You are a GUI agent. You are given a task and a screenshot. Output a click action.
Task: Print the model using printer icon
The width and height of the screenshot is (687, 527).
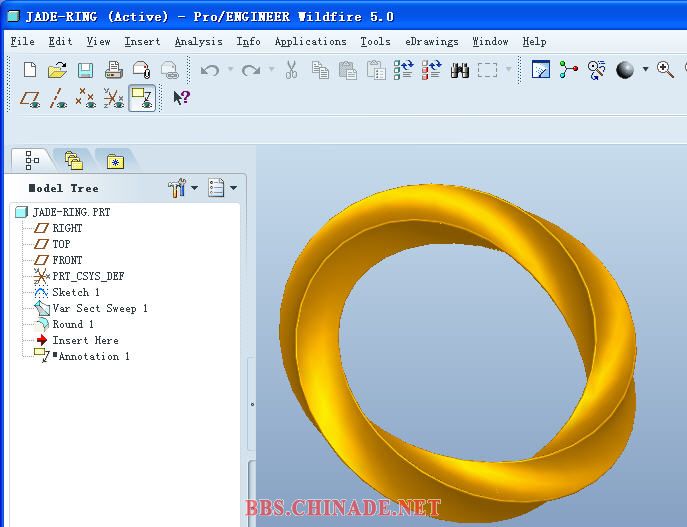[x=114, y=70]
